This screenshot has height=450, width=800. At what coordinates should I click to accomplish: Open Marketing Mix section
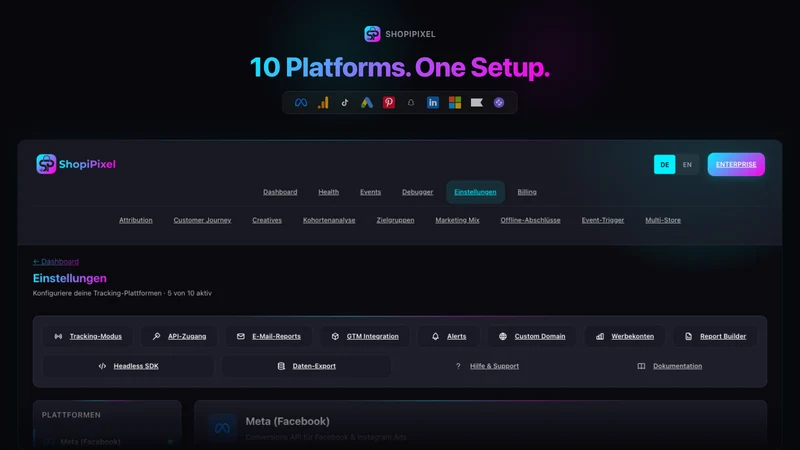pos(457,220)
